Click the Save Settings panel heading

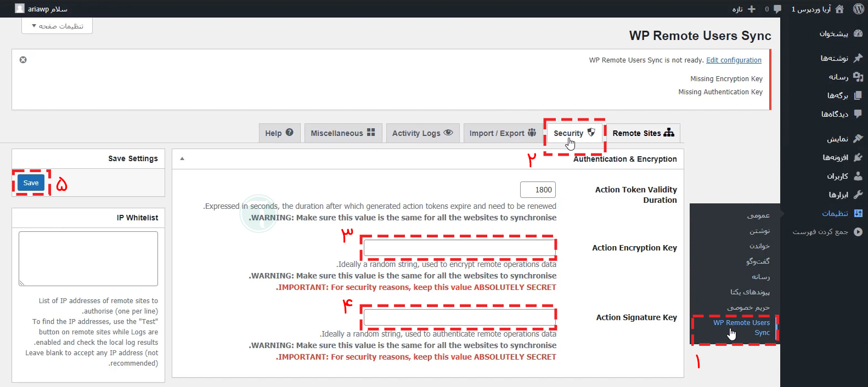click(x=133, y=158)
